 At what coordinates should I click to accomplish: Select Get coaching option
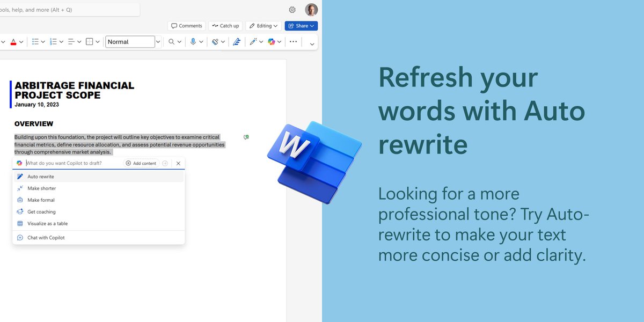[x=98, y=212]
